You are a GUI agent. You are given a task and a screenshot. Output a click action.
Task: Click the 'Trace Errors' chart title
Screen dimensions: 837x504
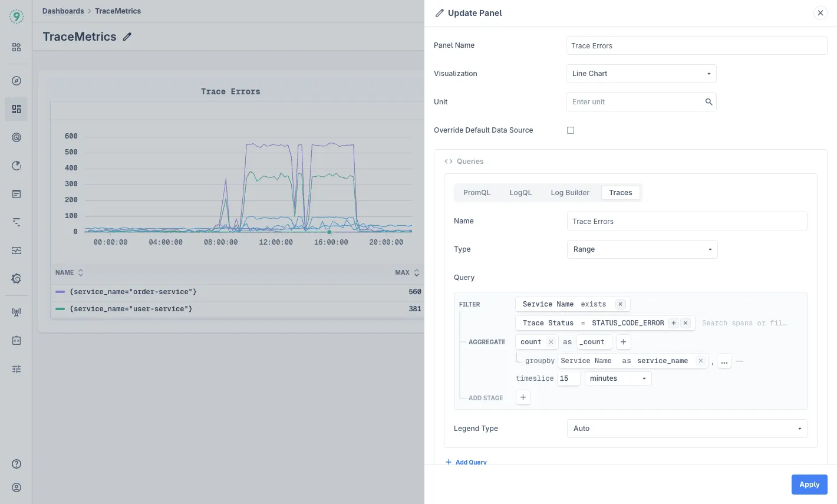coord(230,91)
